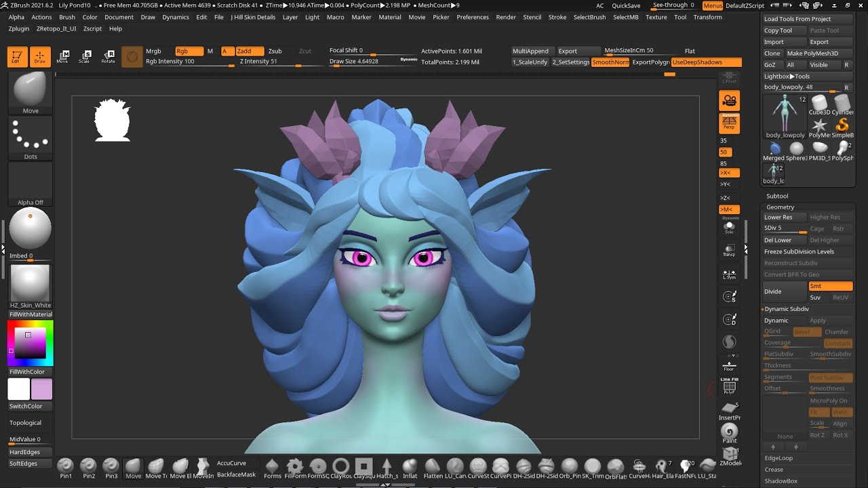Viewport: 868px width, 488px height.
Task: Click the camera icon in right shelf
Action: [x=730, y=100]
